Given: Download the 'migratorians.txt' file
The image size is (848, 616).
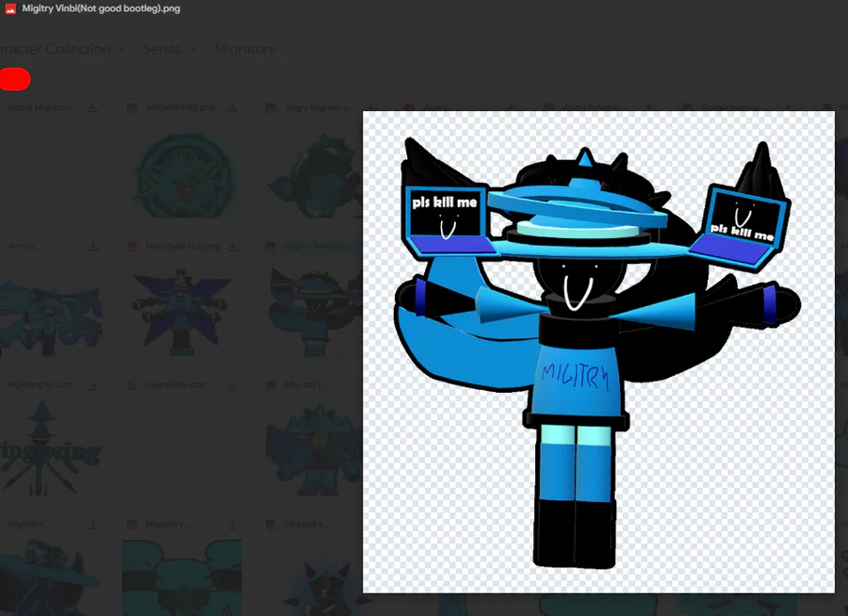Looking at the screenshot, I should point(232,385).
